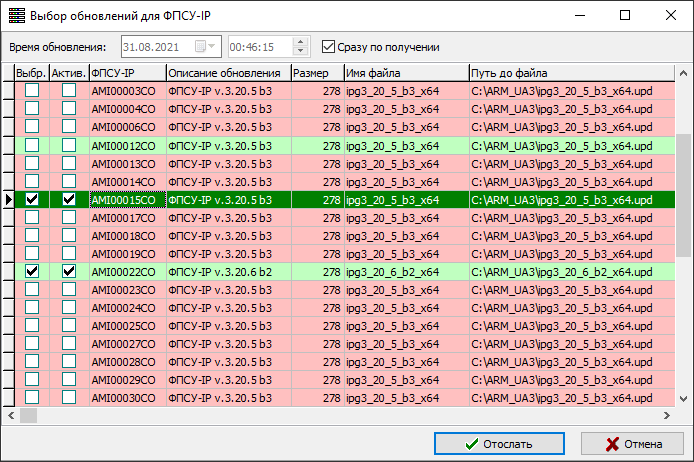Click the Размер column header

(x=315, y=73)
